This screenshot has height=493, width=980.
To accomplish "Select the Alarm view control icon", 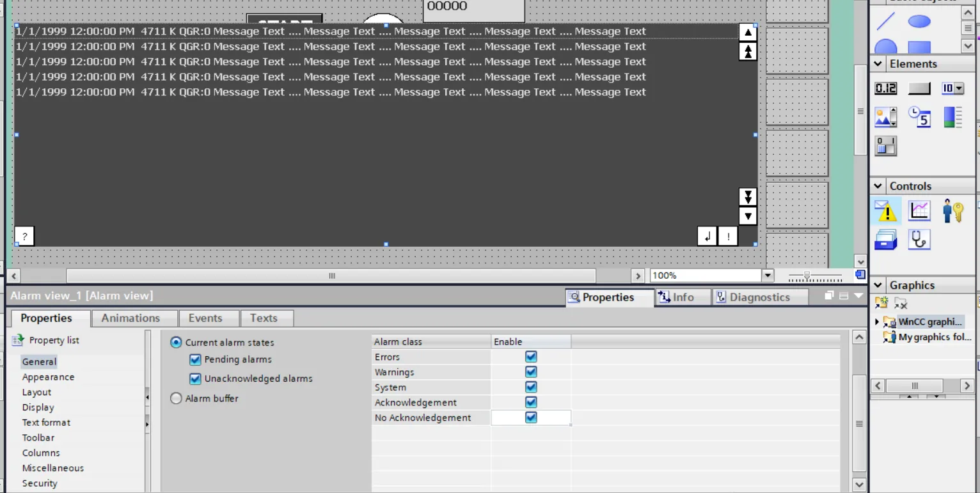I will (886, 210).
